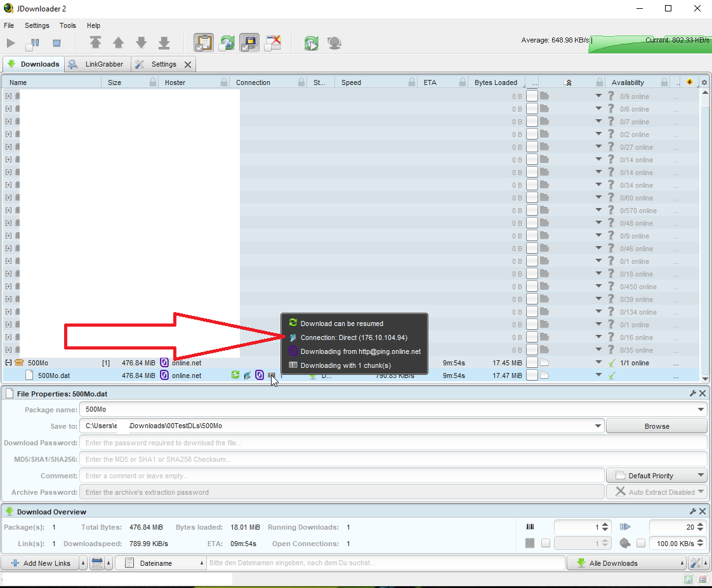The width and height of the screenshot is (712, 588).
Task: Open Download Overview panel wrench settings
Action: tap(693, 511)
